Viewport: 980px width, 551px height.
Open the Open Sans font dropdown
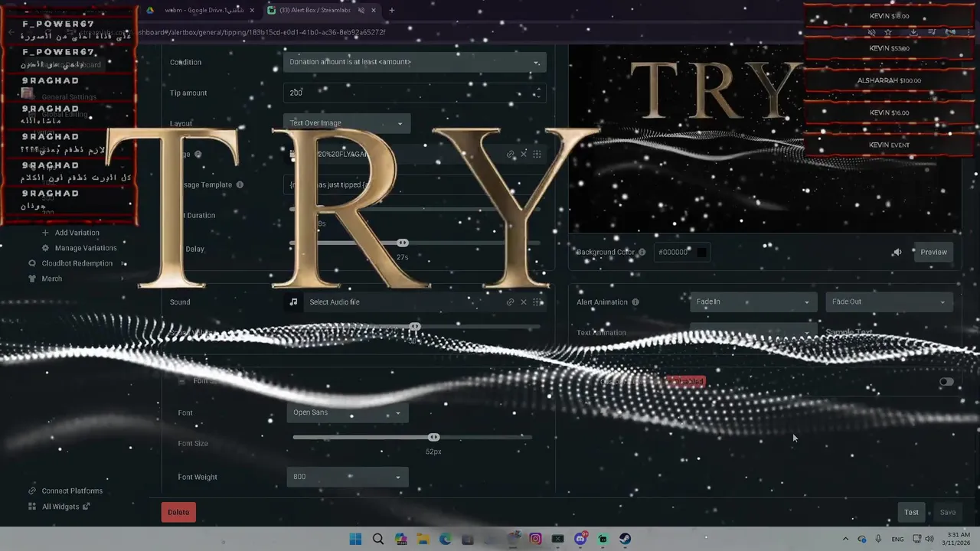347,413
